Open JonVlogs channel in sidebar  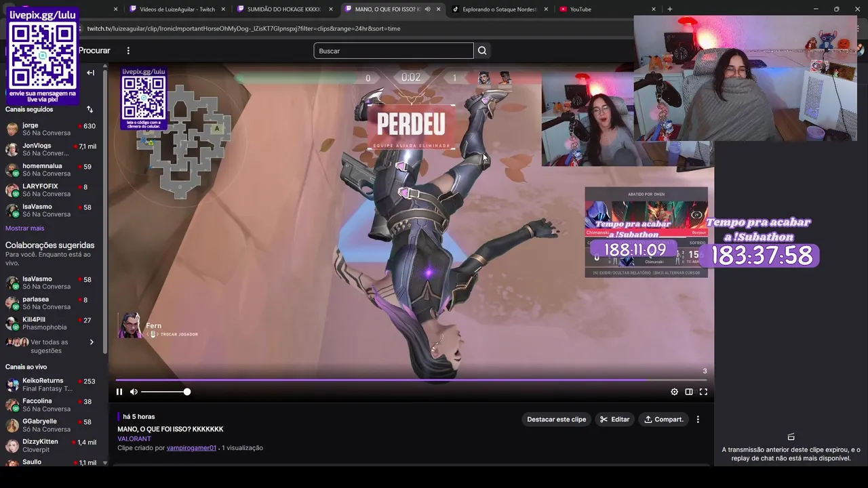tap(51, 150)
